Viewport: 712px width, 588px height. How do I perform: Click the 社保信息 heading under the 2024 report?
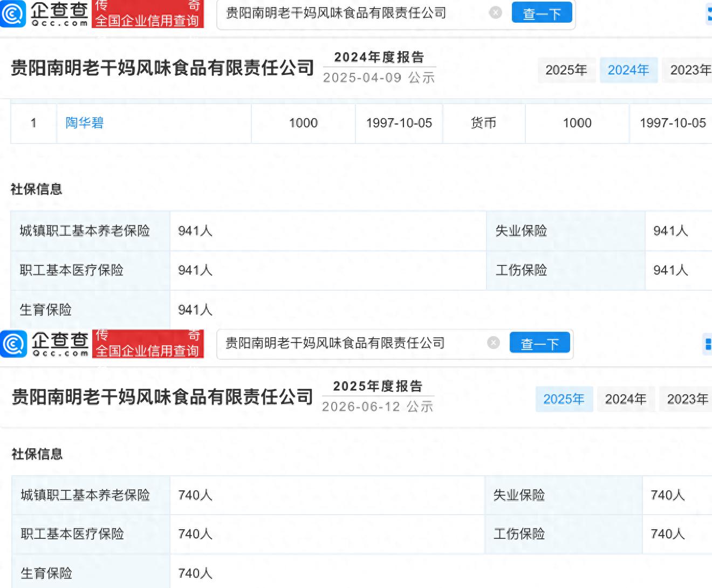click(x=37, y=189)
